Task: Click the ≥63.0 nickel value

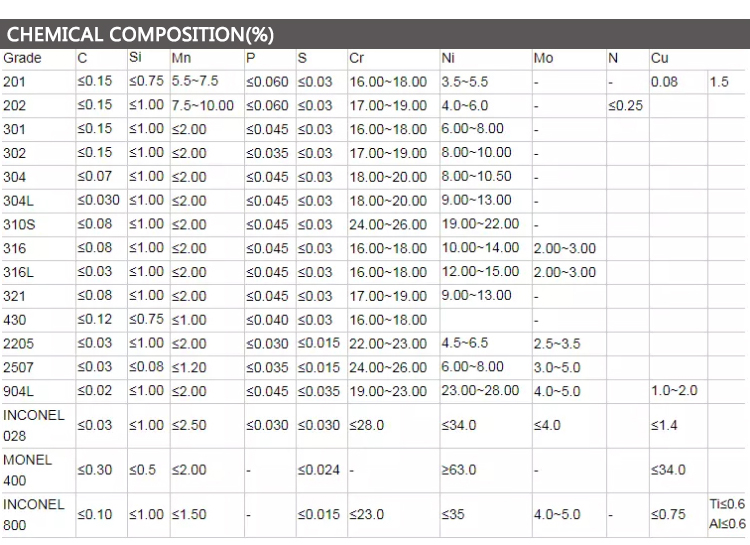Action: 459,470
